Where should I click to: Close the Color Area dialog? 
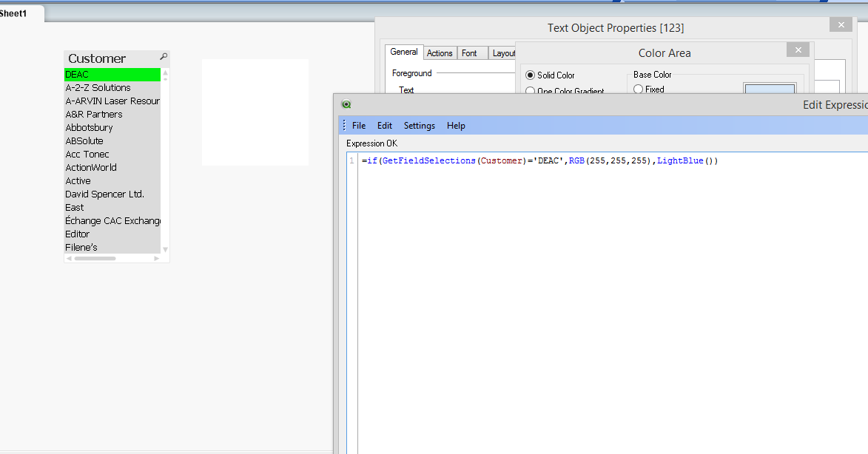[798, 50]
